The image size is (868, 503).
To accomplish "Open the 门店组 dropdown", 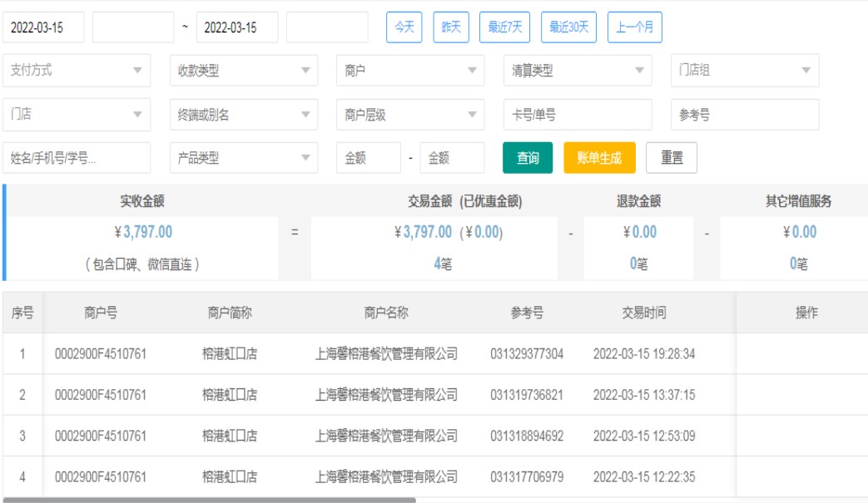I will click(745, 71).
